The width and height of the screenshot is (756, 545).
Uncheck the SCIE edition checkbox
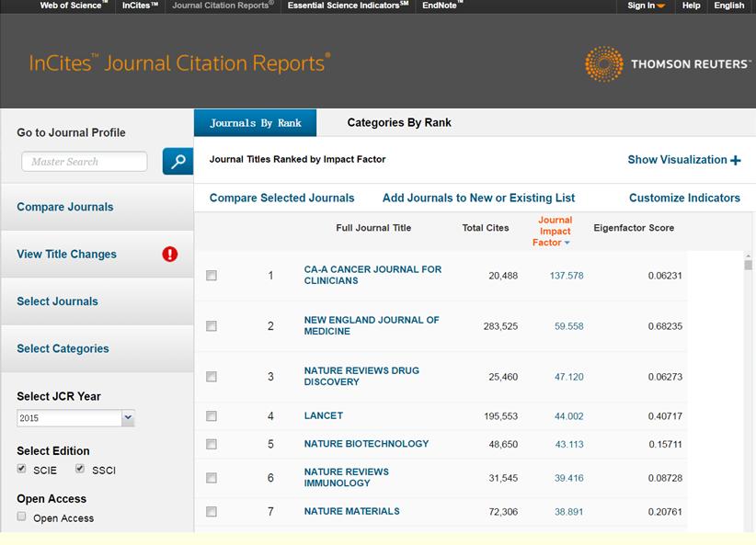coord(21,469)
